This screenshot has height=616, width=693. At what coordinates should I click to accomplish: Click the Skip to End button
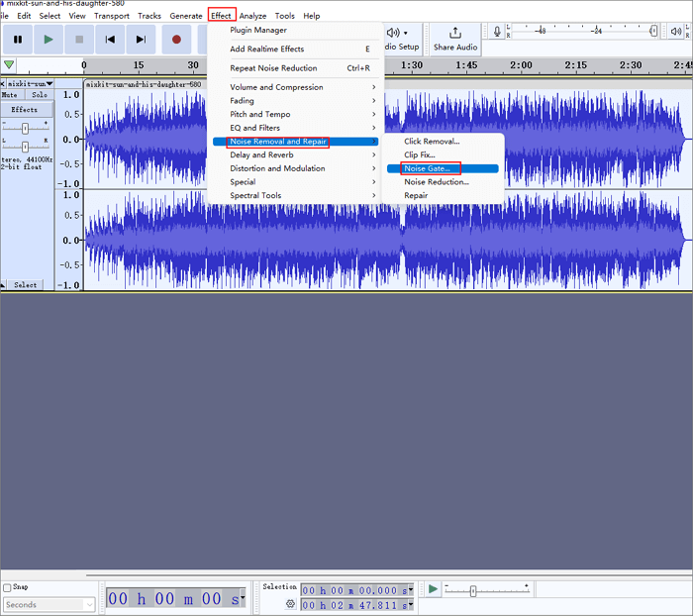[142, 40]
